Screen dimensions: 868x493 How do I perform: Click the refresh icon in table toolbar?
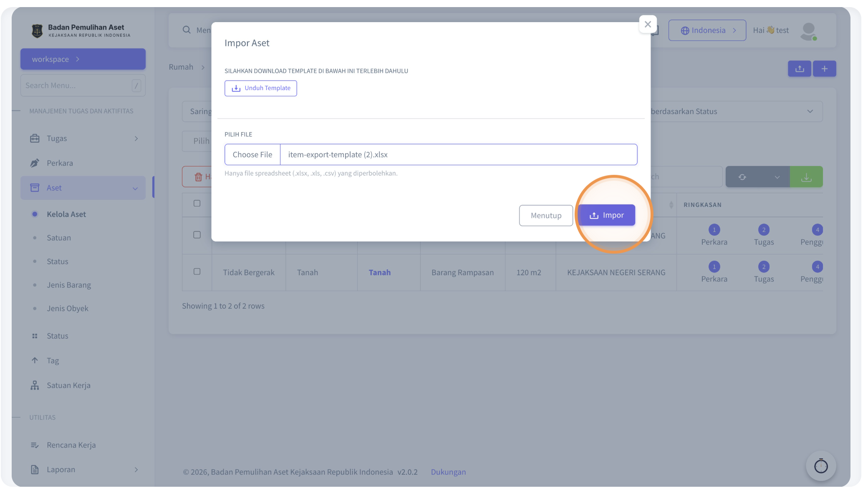pyautogui.click(x=742, y=177)
